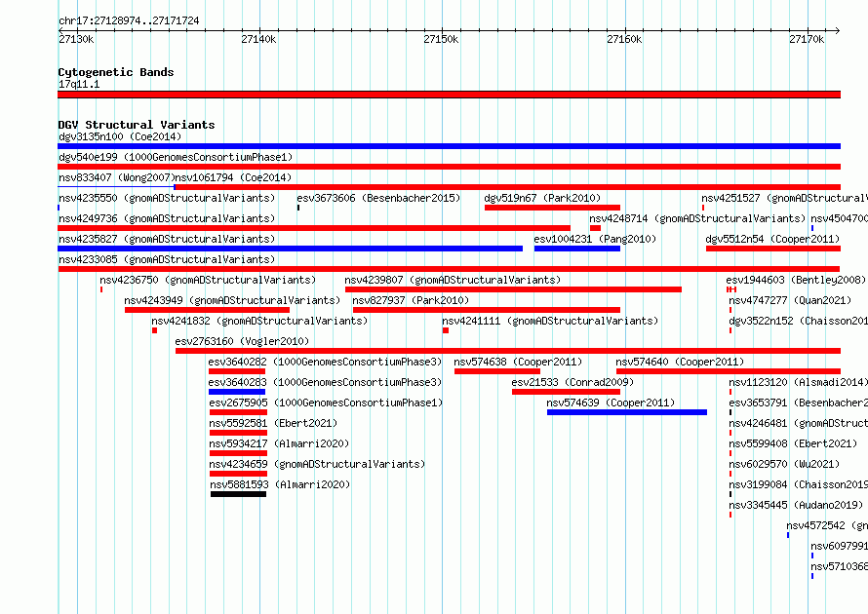Open the DGV Structural Variants track title
Viewport: 868px width, 614px height.
pos(137,125)
